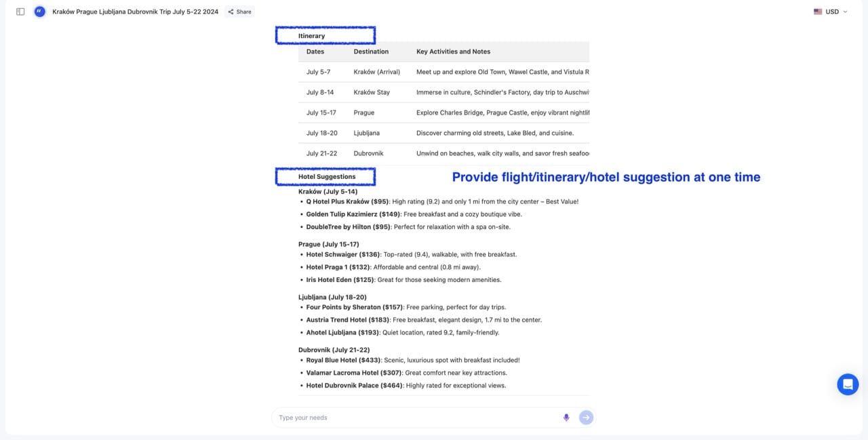Click the US flag currency icon
Image resolution: width=868 pixels, height=440 pixels.
[818, 12]
